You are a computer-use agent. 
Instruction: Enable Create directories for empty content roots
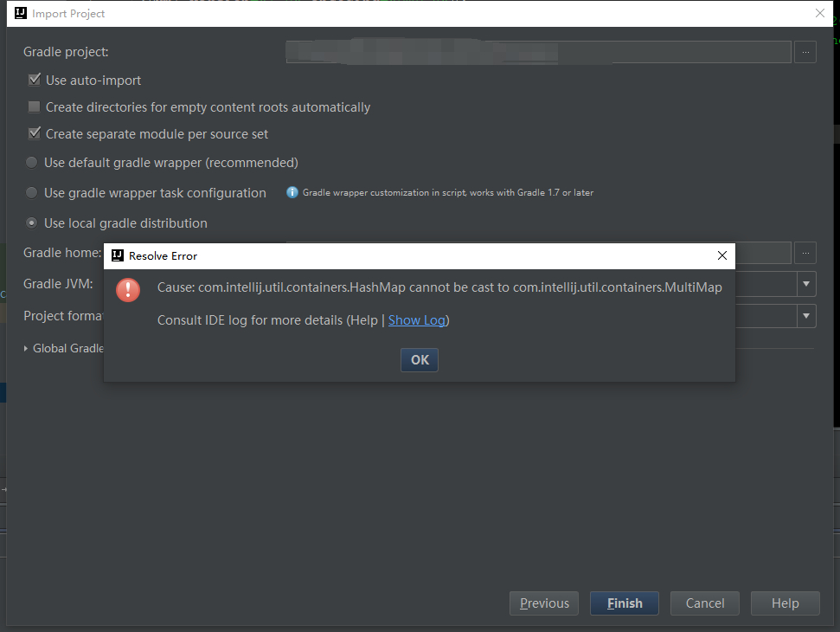[35, 107]
